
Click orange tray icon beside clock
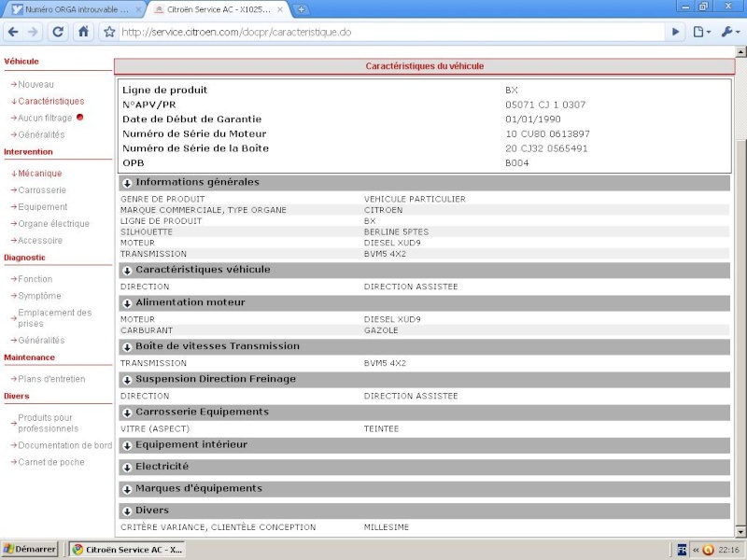tap(709, 550)
